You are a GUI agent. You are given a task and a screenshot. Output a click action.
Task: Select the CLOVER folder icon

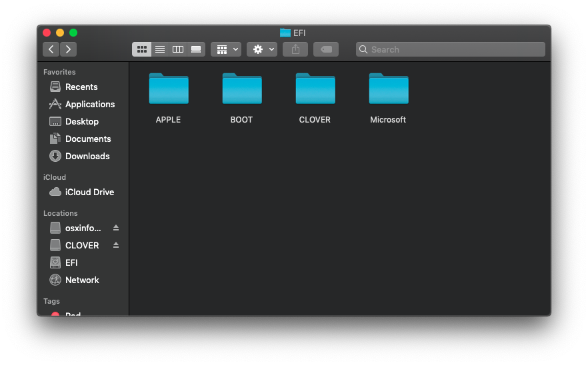(315, 90)
